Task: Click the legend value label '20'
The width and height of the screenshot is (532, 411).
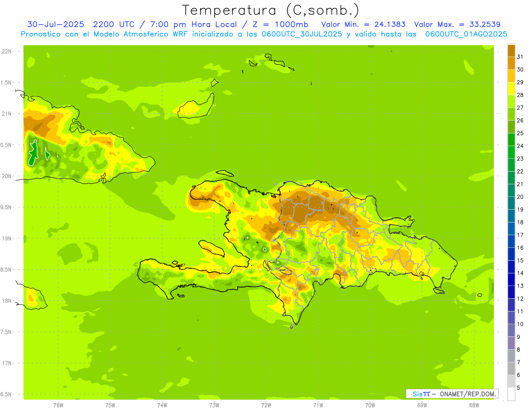Action: click(520, 197)
